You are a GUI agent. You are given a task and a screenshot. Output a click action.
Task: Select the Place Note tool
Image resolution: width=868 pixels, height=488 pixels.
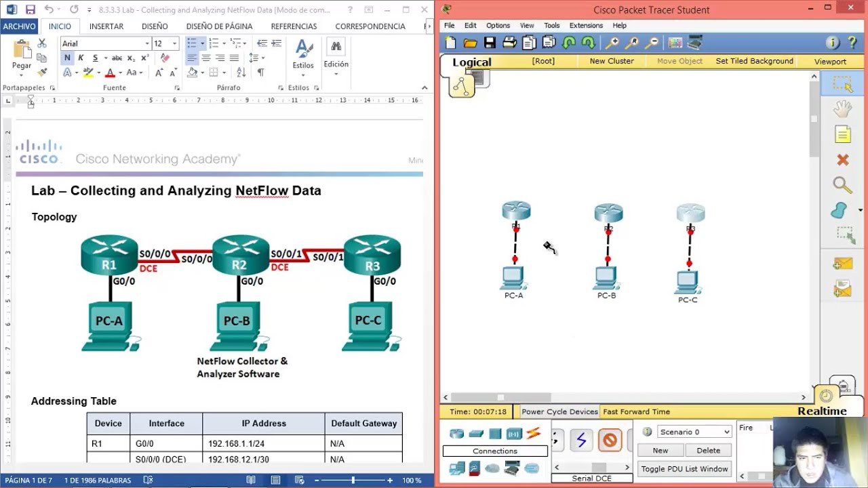(842, 134)
